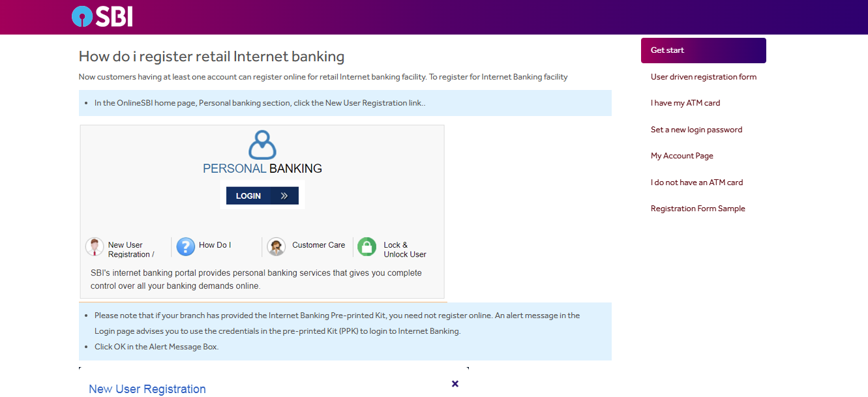Image resolution: width=868 pixels, height=397 pixels.
Task: Click the green Lock & Unlock User padlock icon
Action: coord(367,246)
